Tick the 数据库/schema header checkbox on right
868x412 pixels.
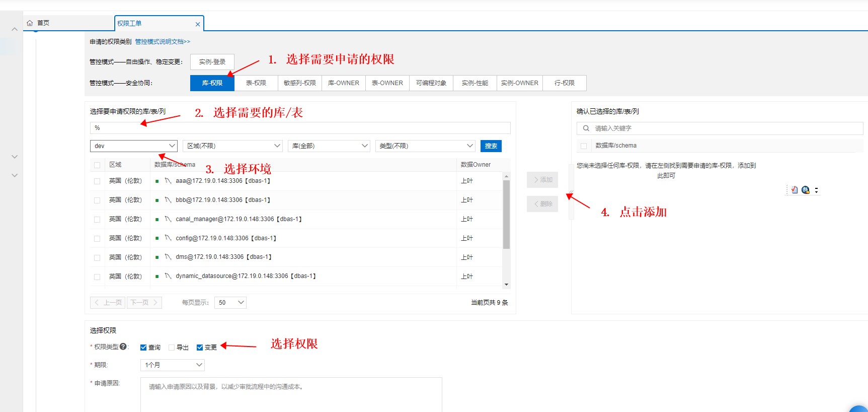584,146
